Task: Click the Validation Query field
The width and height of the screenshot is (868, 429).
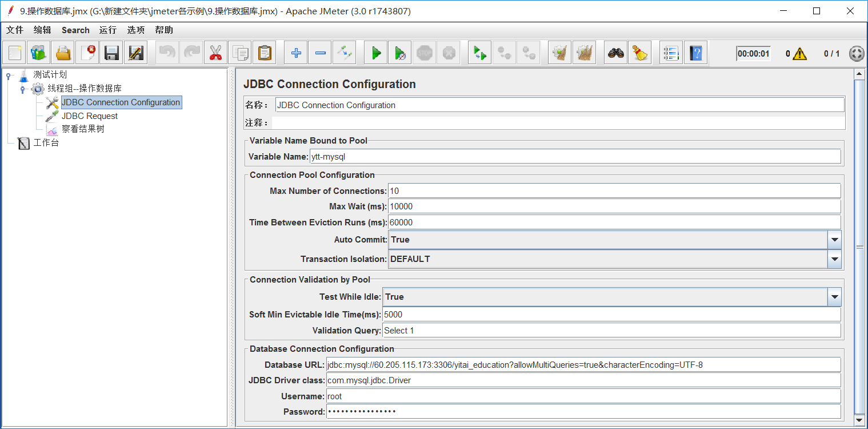Action: [x=611, y=331]
